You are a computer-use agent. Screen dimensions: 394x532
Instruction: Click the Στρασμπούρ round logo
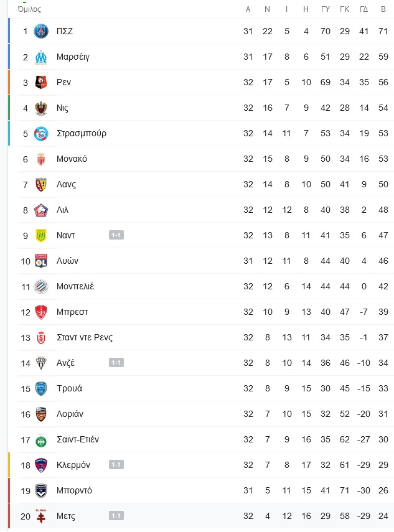[x=41, y=133]
